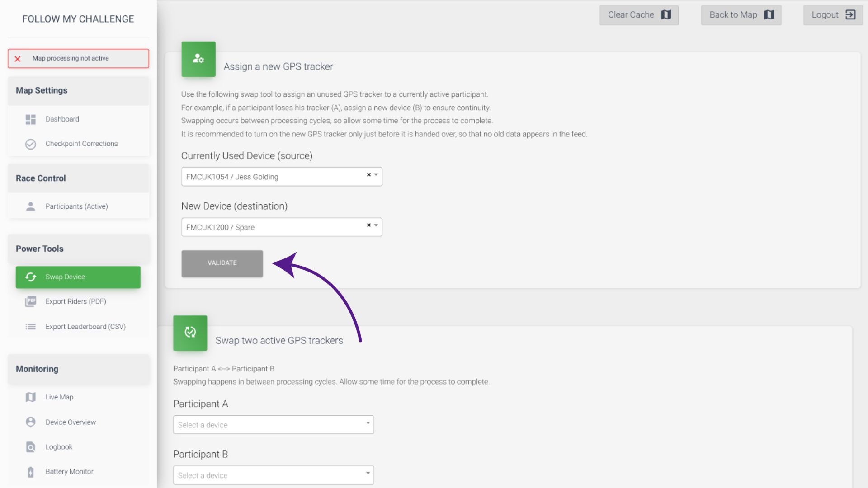The height and width of the screenshot is (488, 868).
Task: Open the Participant A device dropdown
Action: 273,425
